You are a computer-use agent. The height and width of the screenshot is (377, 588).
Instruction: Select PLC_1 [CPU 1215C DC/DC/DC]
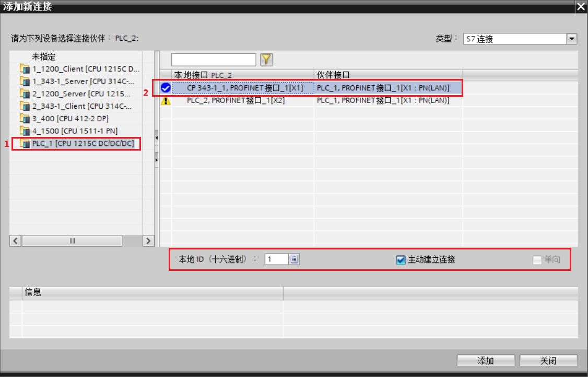83,143
